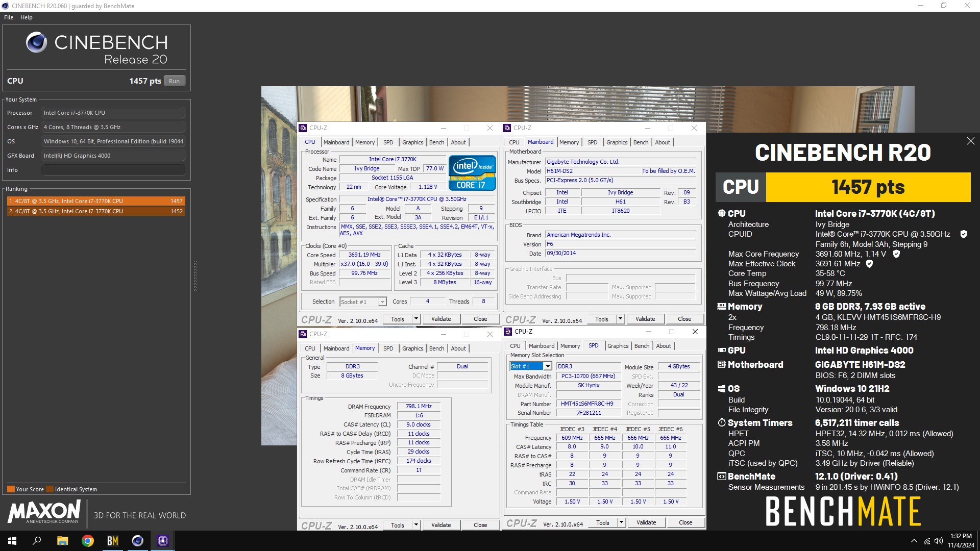The height and width of the screenshot is (551, 980).
Task: Open the Windows Start menu
Action: pos(12,541)
